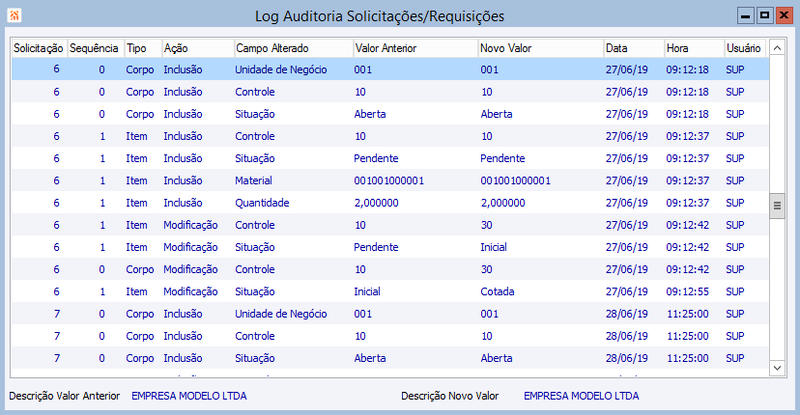Screen dimensions: 800x415
Task: Click the scrollbar up arrow
Action: (x=777, y=48)
